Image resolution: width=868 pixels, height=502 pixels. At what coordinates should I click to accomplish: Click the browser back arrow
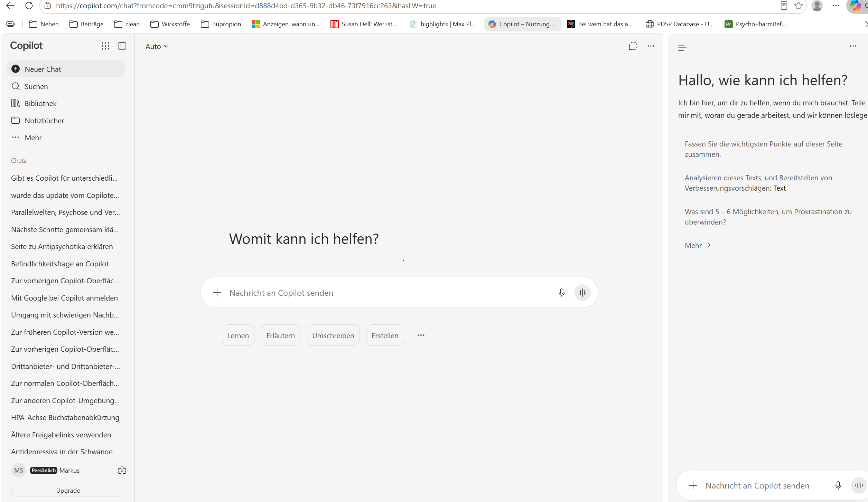(x=10, y=6)
